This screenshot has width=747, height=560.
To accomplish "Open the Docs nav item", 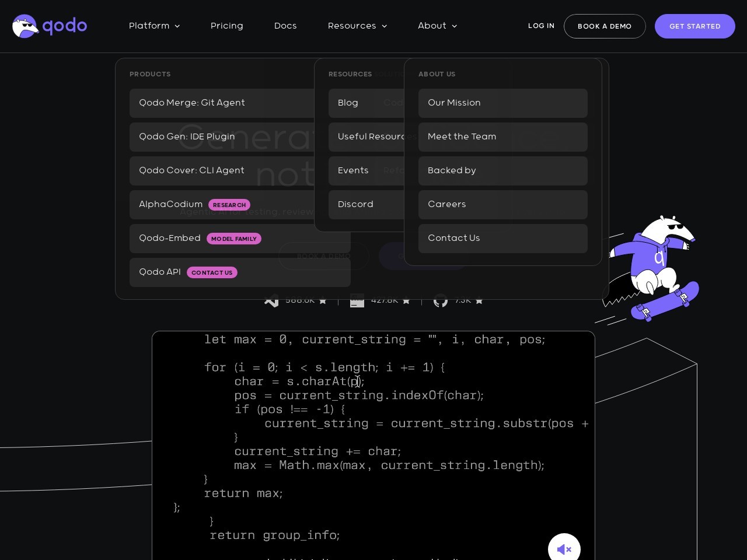I will pos(285,26).
